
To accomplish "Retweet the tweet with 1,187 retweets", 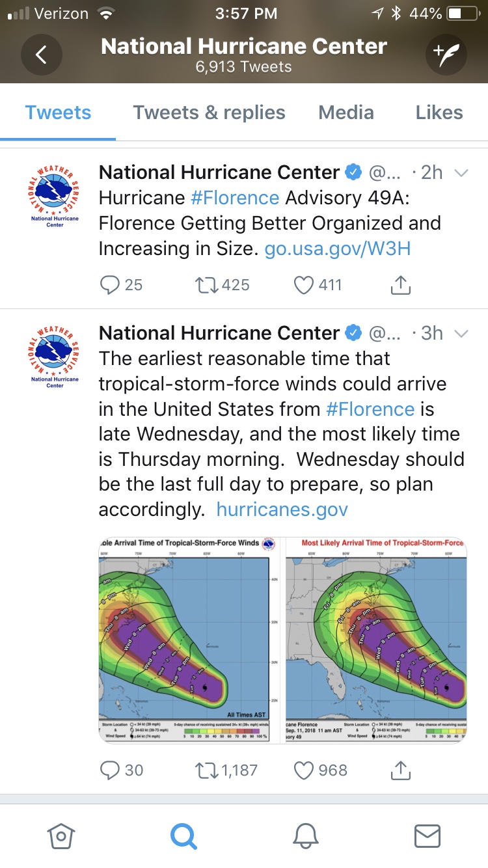I will coord(207,770).
